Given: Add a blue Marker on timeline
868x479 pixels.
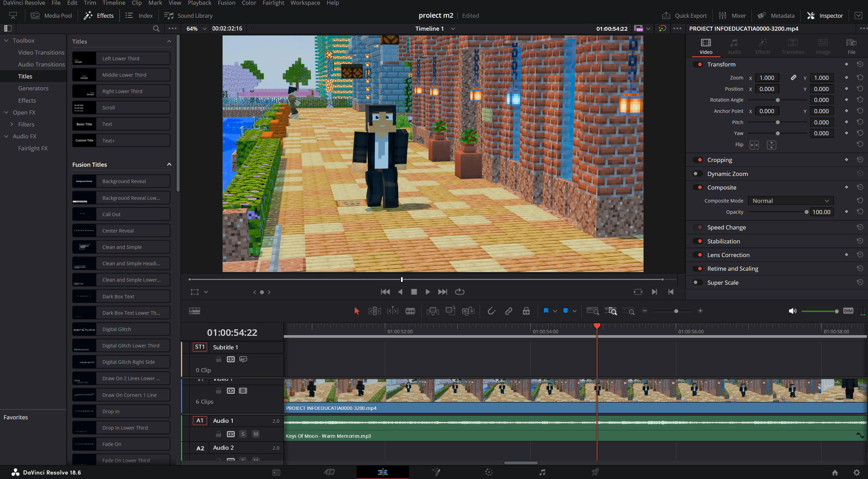Looking at the screenshot, I should tap(565, 311).
